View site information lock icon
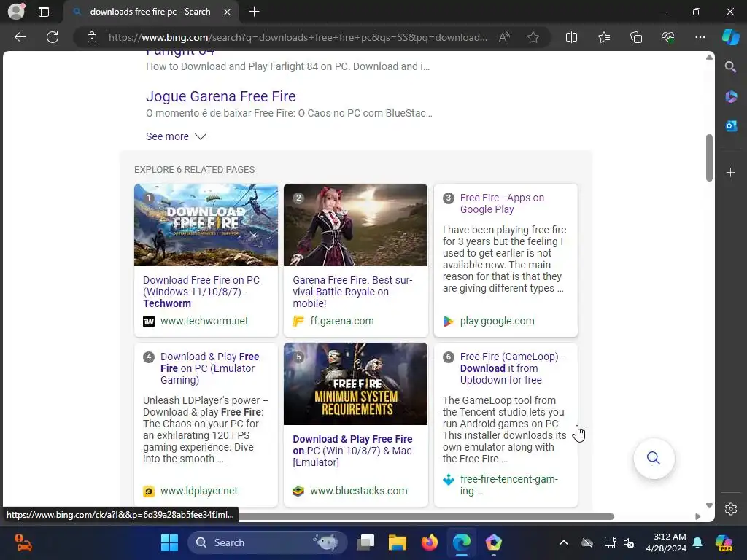 coord(92,37)
